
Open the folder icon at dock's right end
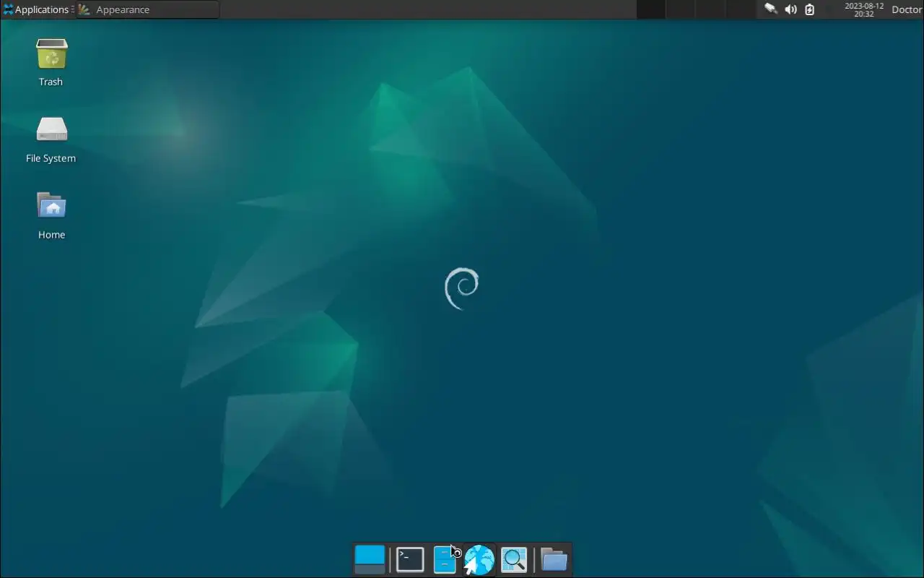click(554, 560)
